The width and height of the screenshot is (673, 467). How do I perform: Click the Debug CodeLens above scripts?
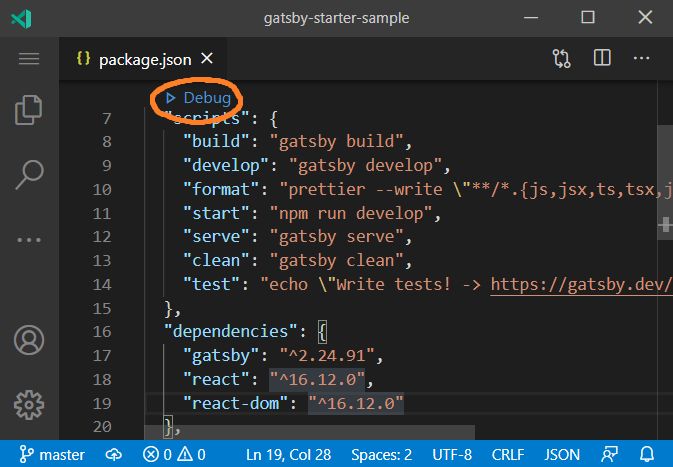199,98
